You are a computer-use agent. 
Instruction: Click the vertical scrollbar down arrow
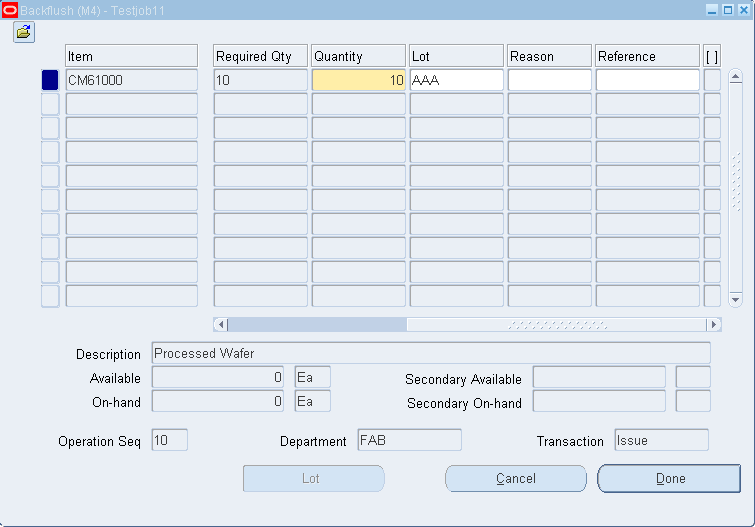(735, 299)
